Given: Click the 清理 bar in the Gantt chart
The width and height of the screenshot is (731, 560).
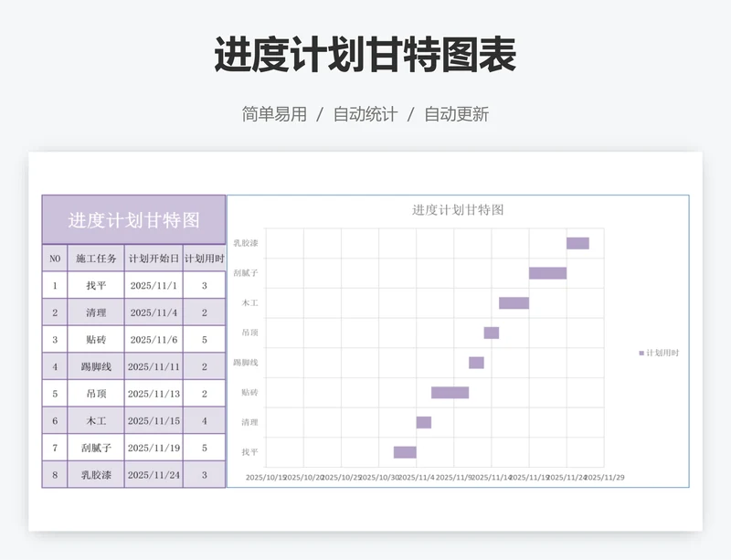Looking at the screenshot, I should click(423, 421).
